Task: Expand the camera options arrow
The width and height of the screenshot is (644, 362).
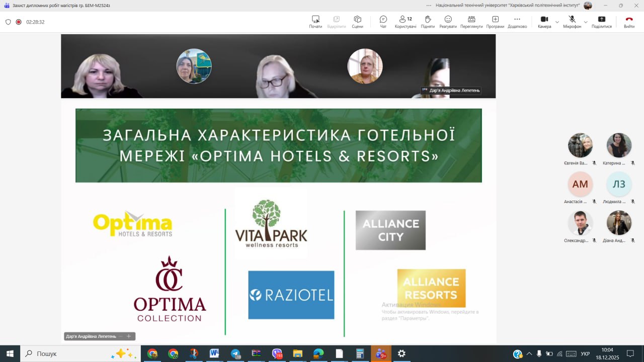Action: 557,22
